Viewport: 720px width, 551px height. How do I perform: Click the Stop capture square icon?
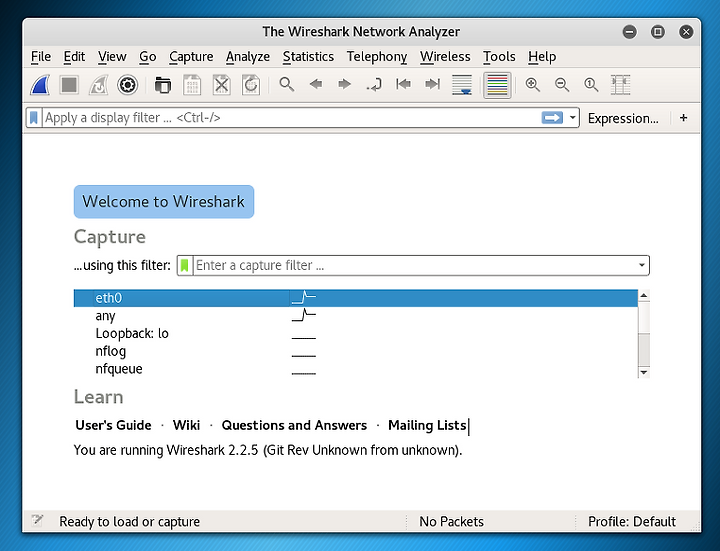[x=69, y=85]
